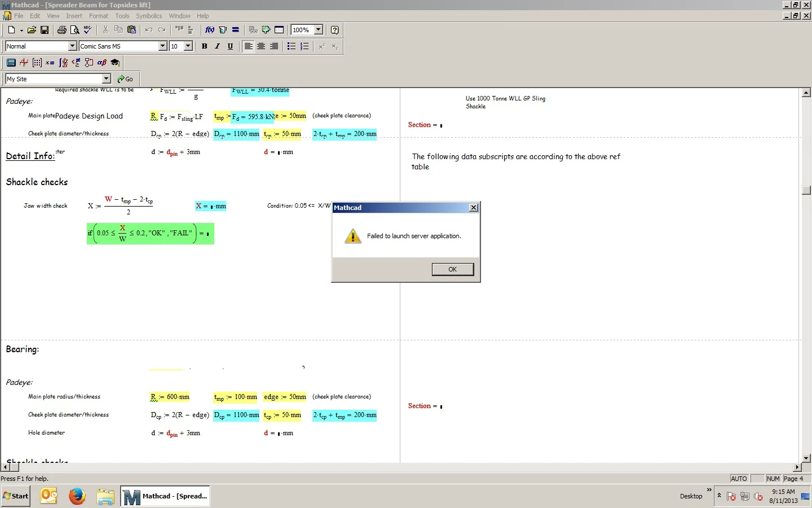The width and height of the screenshot is (812, 508).
Task: Click the 'Shackle checks' heading text
Action: point(37,182)
